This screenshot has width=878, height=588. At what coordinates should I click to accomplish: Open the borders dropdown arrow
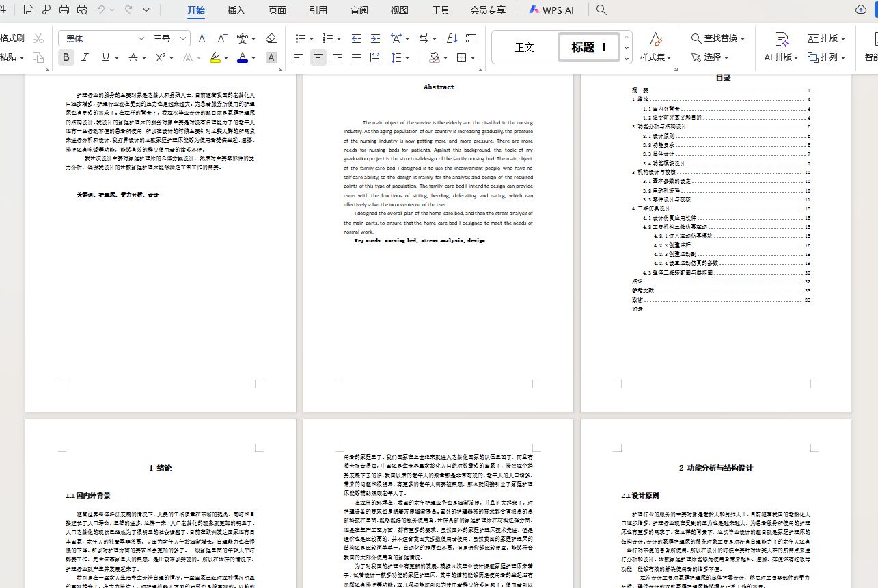473,58
